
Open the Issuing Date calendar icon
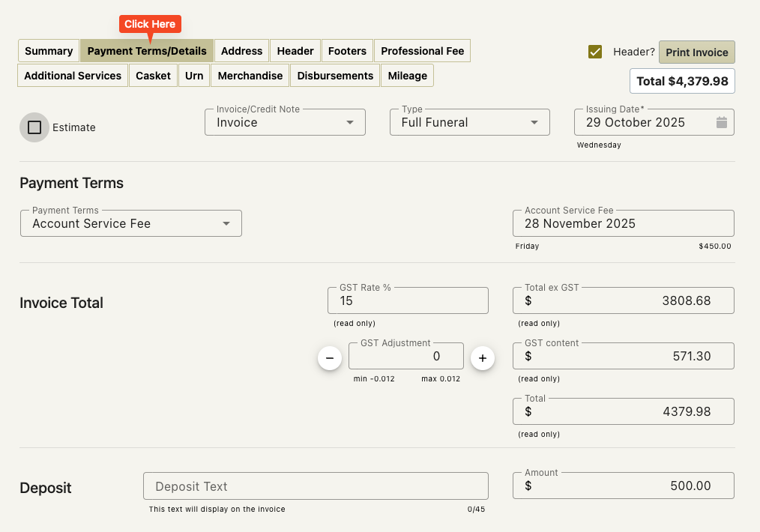pos(721,123)
